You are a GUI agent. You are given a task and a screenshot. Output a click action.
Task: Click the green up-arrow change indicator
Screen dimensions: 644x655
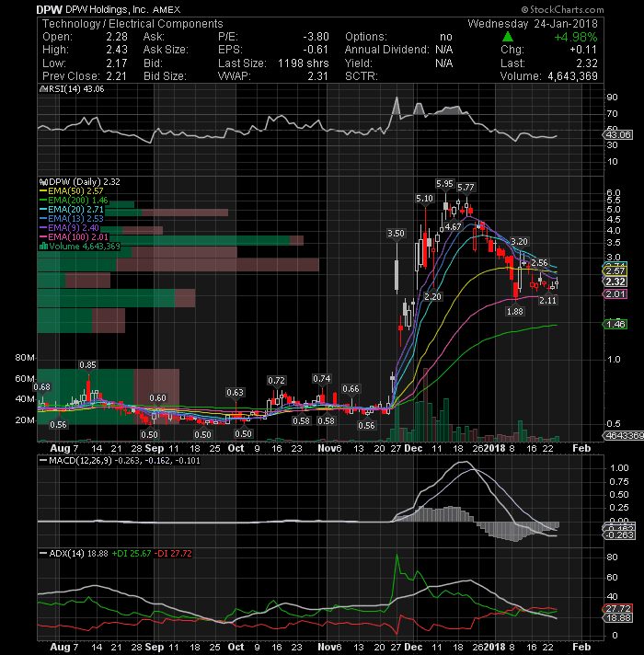(x=508, y=37)
